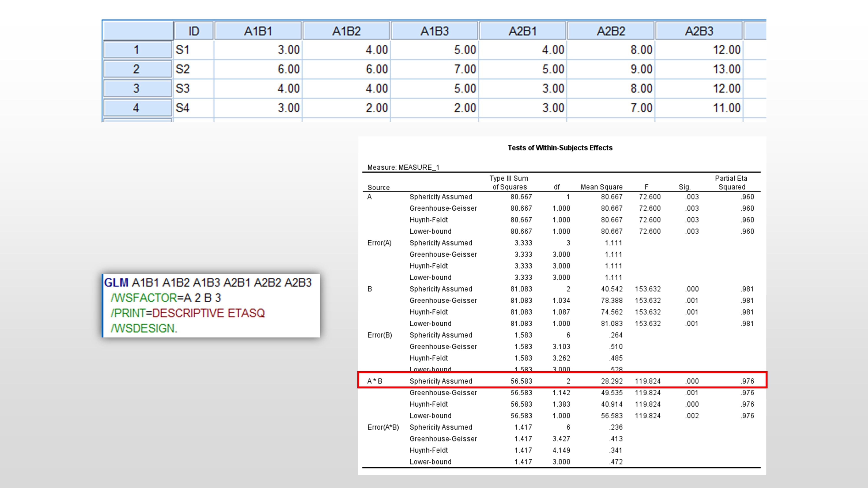The image size is (868, 488).
Task: Click the S4 ID cell
Action: (x=193, y=108)
